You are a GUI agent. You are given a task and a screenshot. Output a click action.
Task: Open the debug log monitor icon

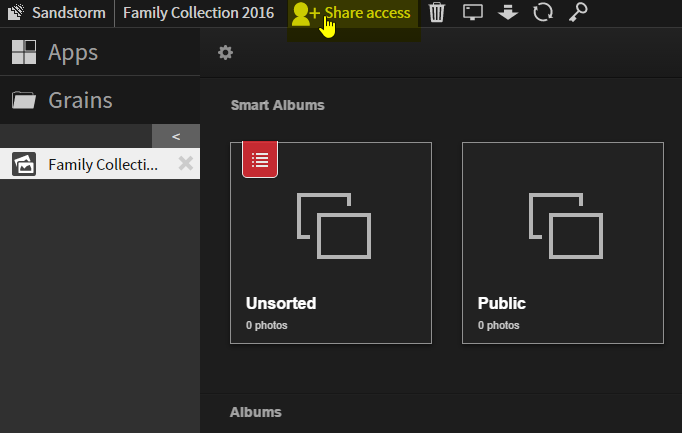[x=473, y=13]
